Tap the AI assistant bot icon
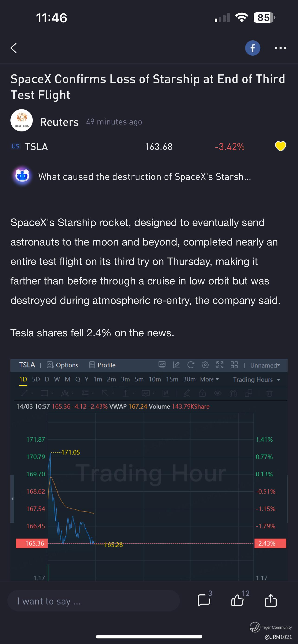The height and width of the screenshot is (644, 298). [22, 176]
